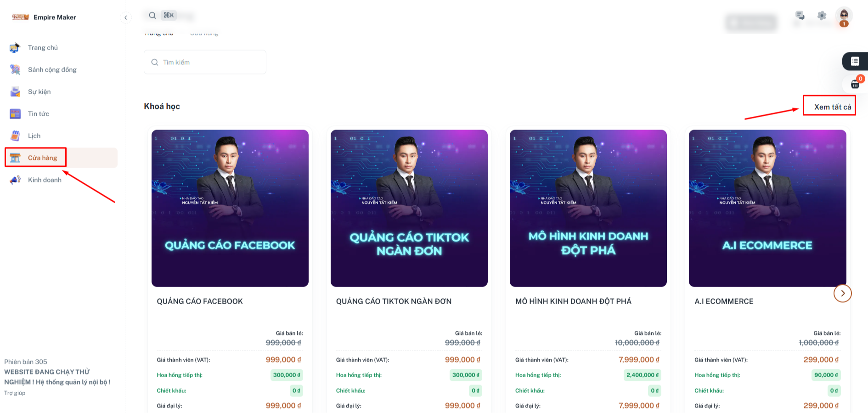Click Xem tất cả link for courses
Screen dimensions: 868x413
(833, 107)
